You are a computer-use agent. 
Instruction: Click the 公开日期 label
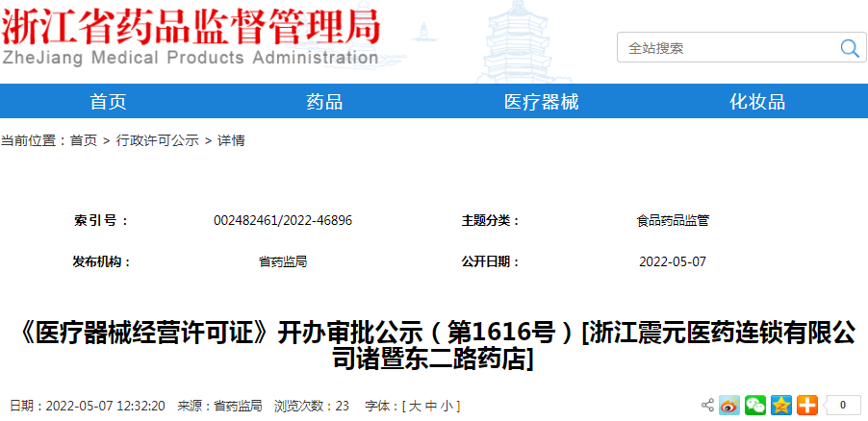pos(491,261)
